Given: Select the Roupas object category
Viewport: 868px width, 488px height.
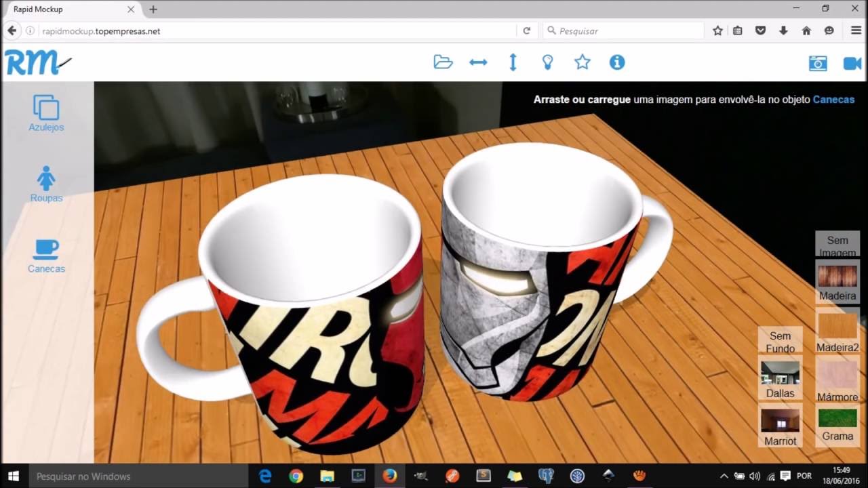Looking at the screenshot, I should click(x=46, y=184).
